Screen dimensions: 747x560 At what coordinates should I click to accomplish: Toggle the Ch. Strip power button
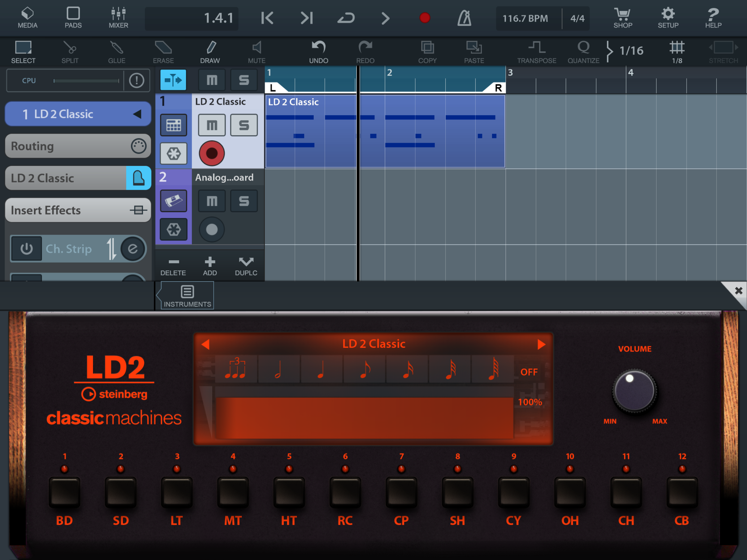click(x=27, y=249)
